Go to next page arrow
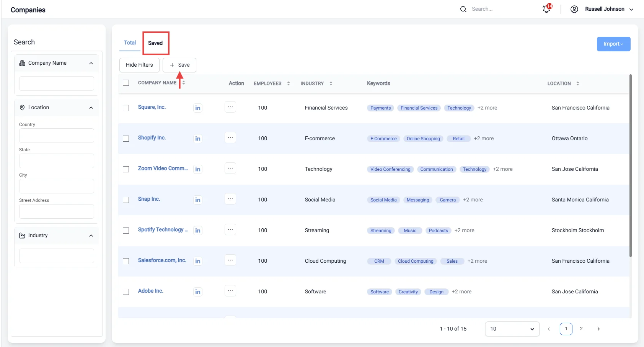 [x=599, y=329]
